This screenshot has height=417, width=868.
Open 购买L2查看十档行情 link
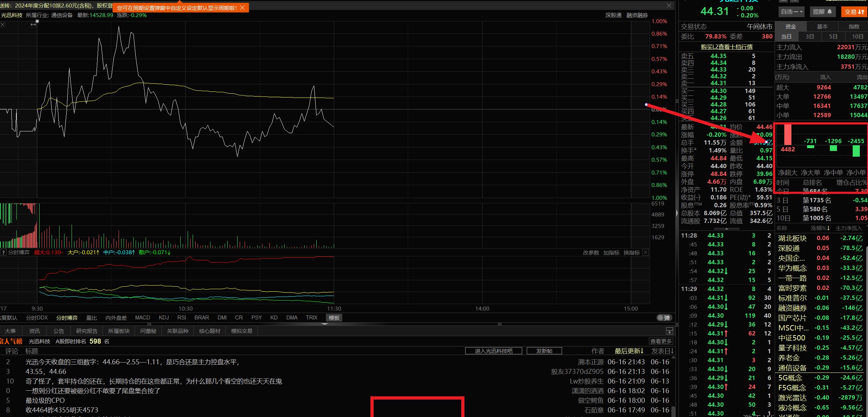pos(727,47)
